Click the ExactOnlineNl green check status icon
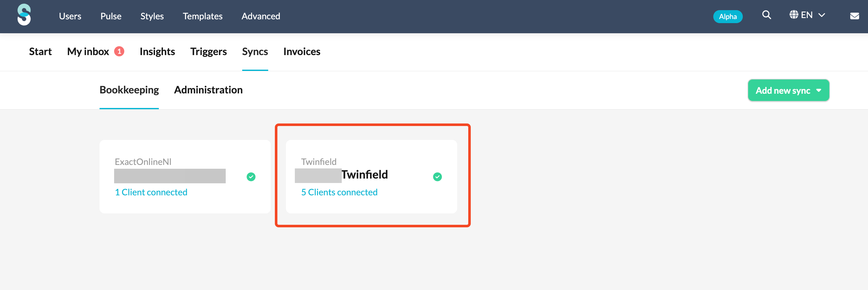 coord(251,177)
